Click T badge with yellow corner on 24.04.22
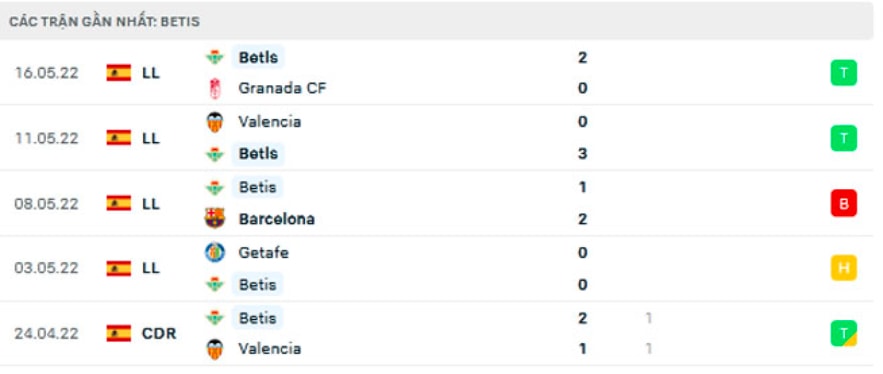This screenshot has width=883, height=374. pos(843,333)
